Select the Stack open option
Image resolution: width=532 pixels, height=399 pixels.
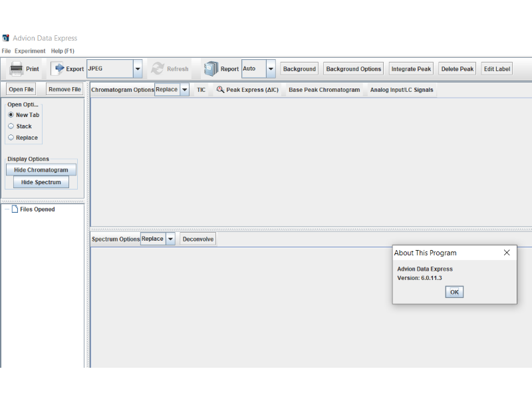11,126
